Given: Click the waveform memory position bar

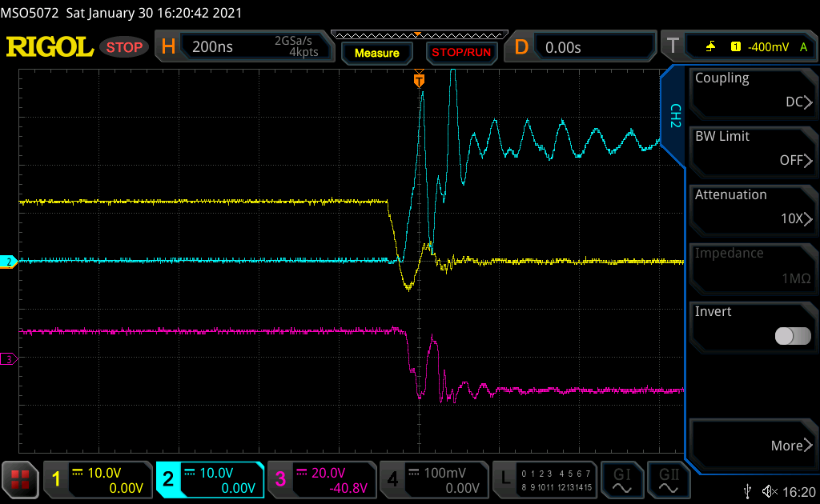Looking at the screenshot, I should click(x=420, y=35).
